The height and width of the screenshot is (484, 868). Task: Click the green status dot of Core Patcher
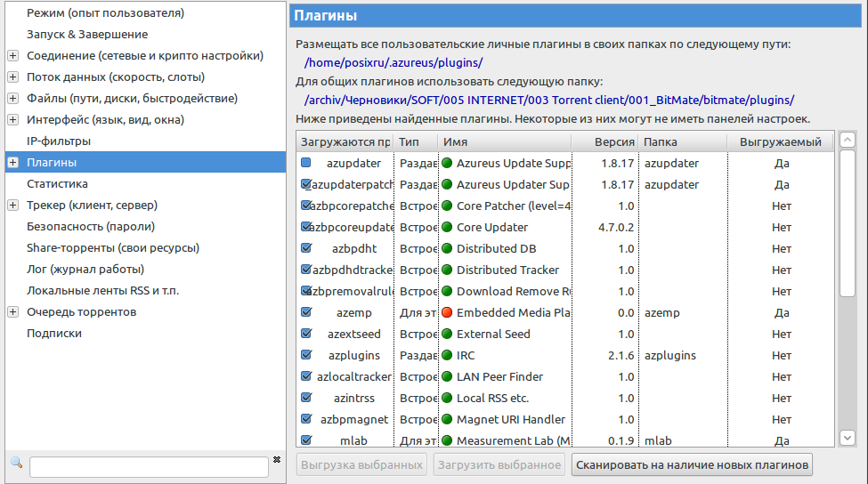(x=447, y=206)
